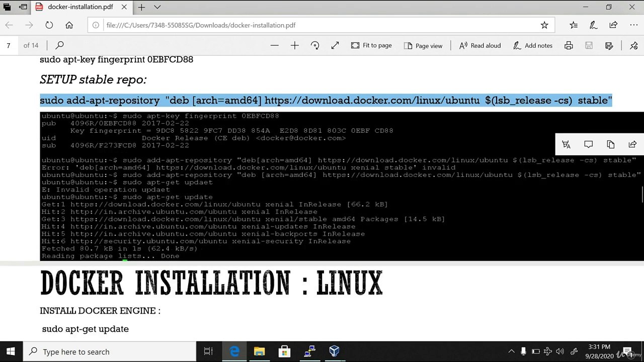Share this page
The image size is (644, 362).
613,25
